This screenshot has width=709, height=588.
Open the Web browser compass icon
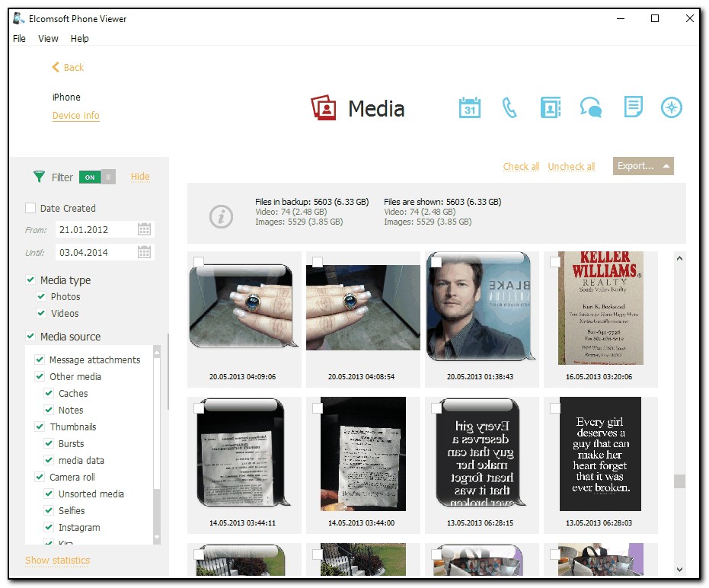[x=671, y=108]
